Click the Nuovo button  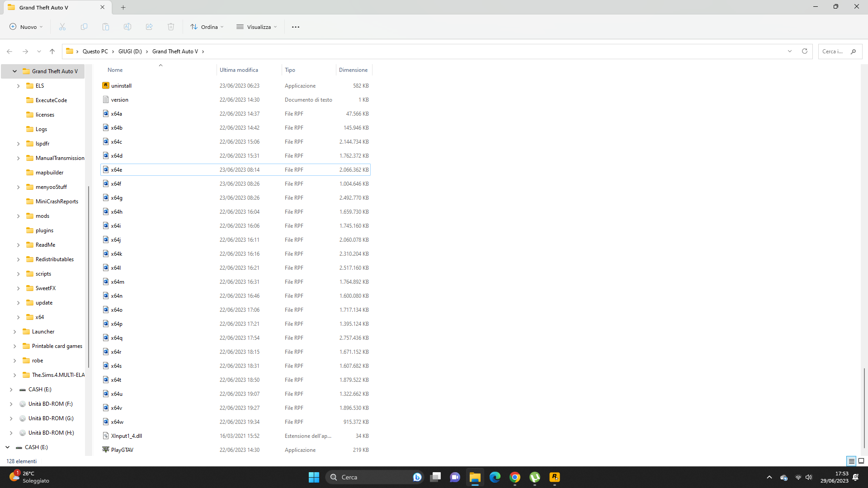point(26,27)
